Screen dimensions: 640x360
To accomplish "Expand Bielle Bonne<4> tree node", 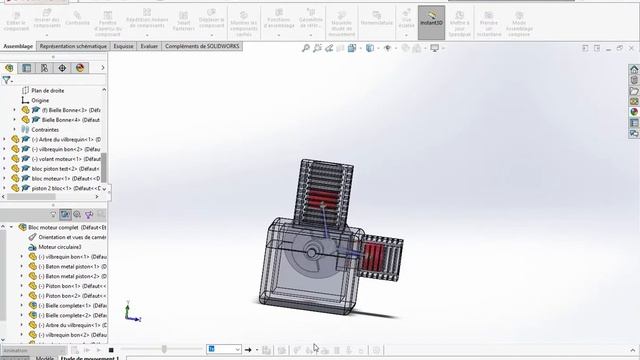I will 15,120.
